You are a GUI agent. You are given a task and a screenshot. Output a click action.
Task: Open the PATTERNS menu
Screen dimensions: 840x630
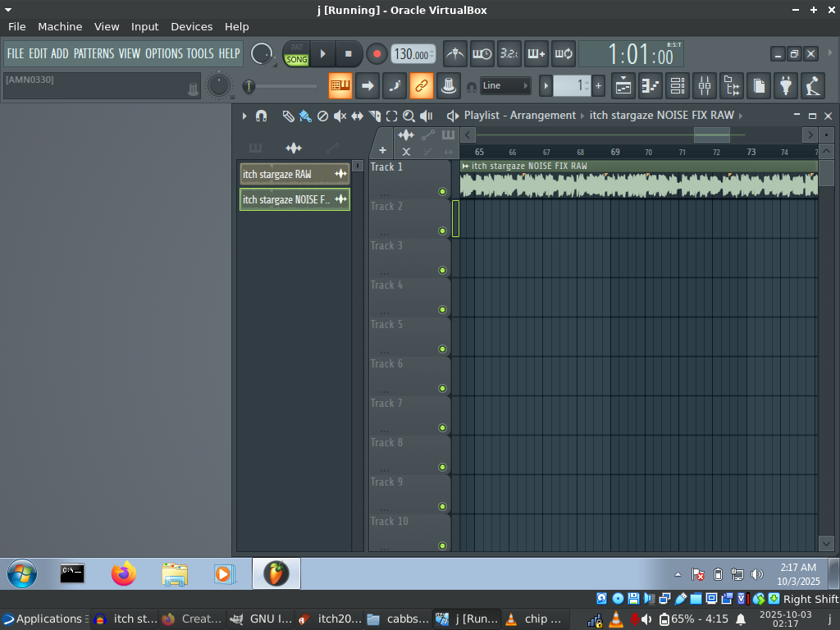pyautogui.click(x=94, y=53)
